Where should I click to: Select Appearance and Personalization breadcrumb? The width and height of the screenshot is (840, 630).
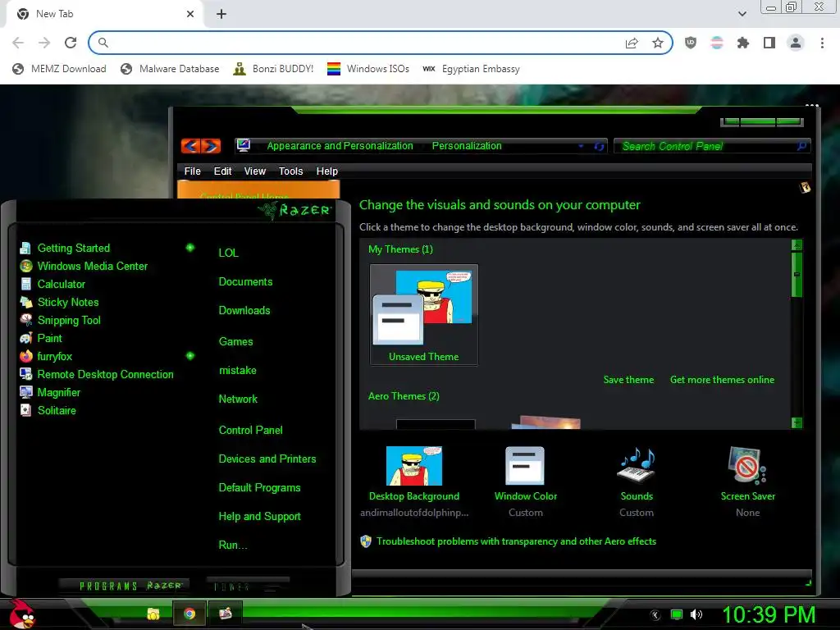(340, 146)
